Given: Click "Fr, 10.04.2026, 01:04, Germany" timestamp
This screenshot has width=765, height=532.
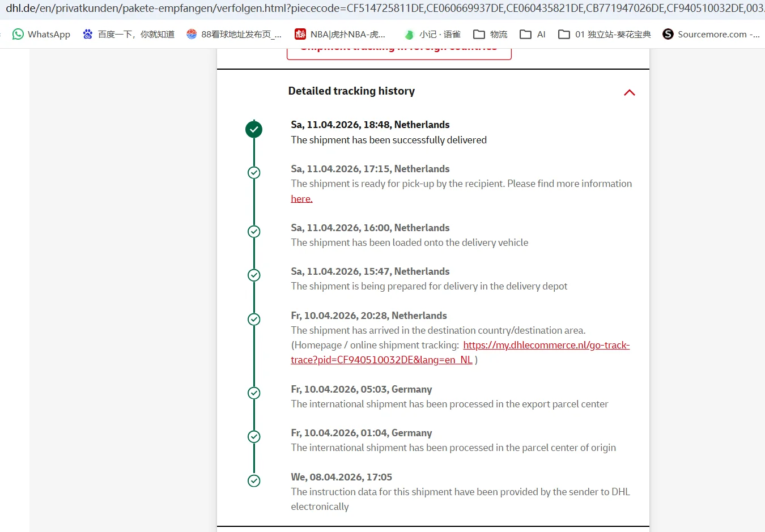Looking at the screenshot, I should [x=362, y=433].
